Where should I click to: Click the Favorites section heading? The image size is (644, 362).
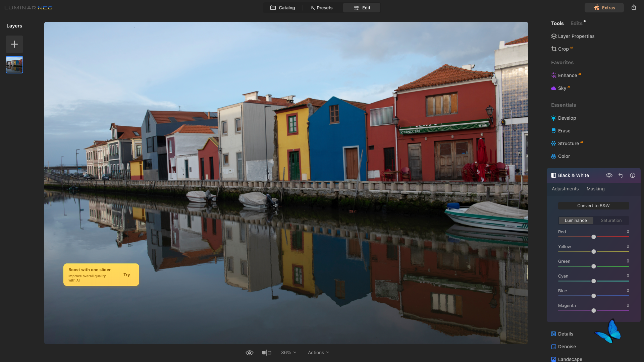tap(562, 62)
